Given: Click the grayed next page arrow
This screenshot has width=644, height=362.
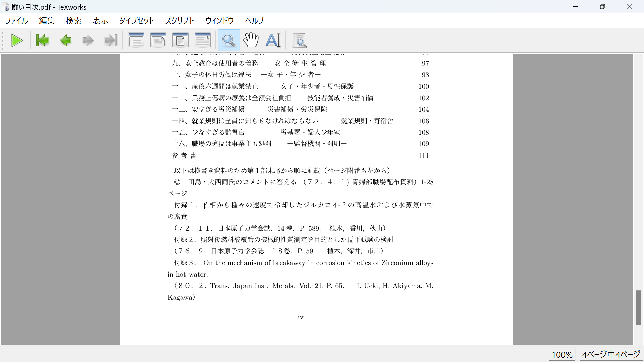Looking at the screenshot, I should [x=88, y=41].
